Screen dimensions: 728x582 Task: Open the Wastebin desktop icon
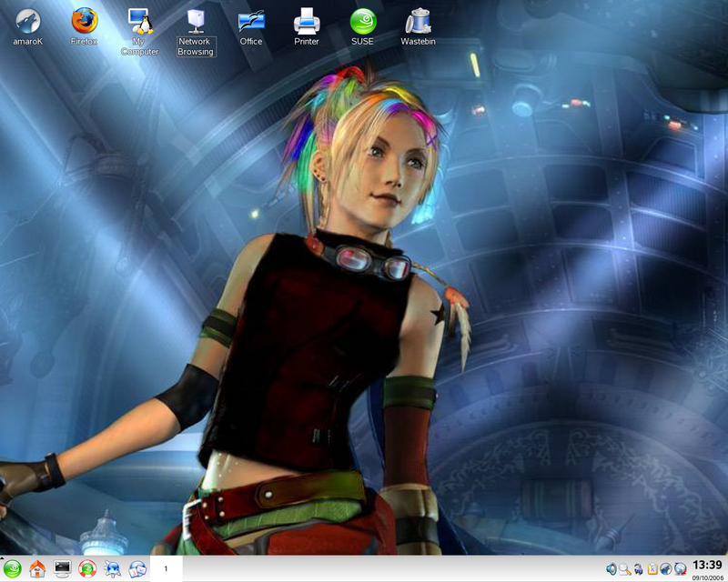[x=418, y=27]
